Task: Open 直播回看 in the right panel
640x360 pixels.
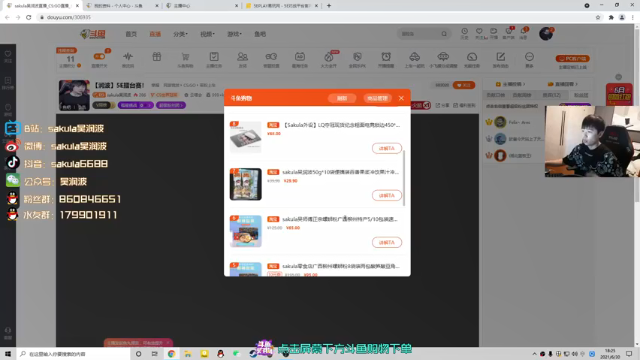Action: 562,84
